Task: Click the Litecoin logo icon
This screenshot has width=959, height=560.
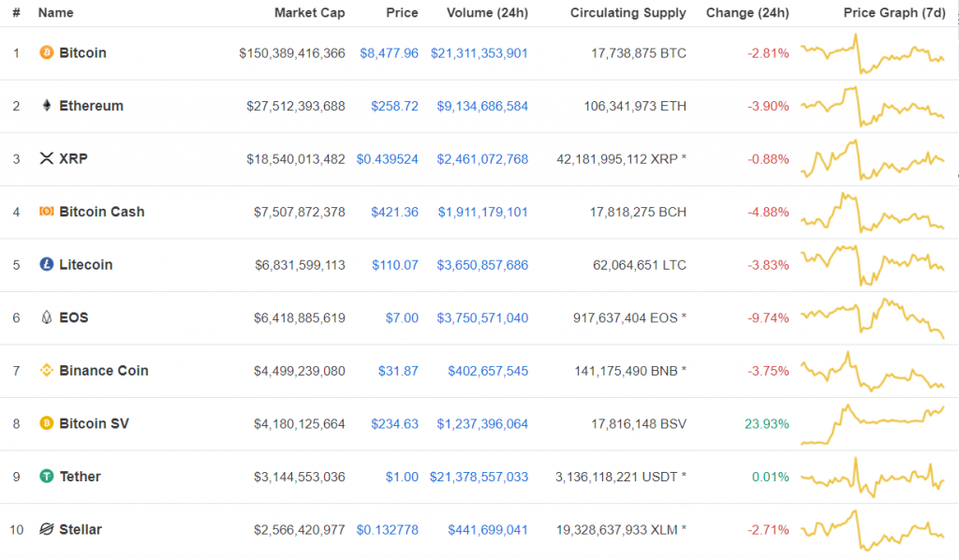Action: point(47,264)
